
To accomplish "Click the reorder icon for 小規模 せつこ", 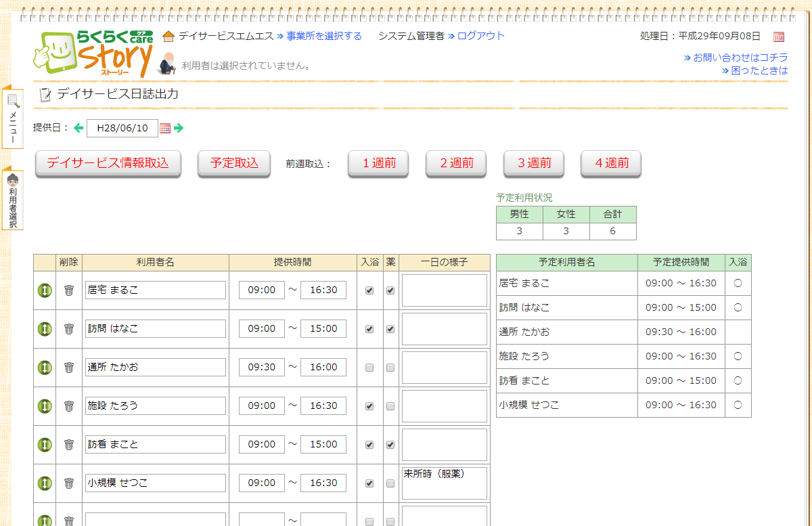I will coord(45,483).
